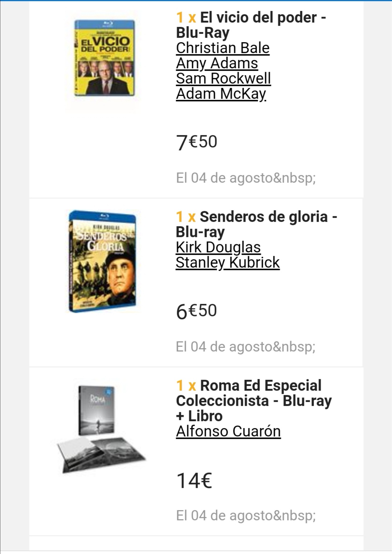This screenshot has width=392, height=554.
Task: Select the Roma Ed Especial Coleccionista title
Action: (254, 401)
